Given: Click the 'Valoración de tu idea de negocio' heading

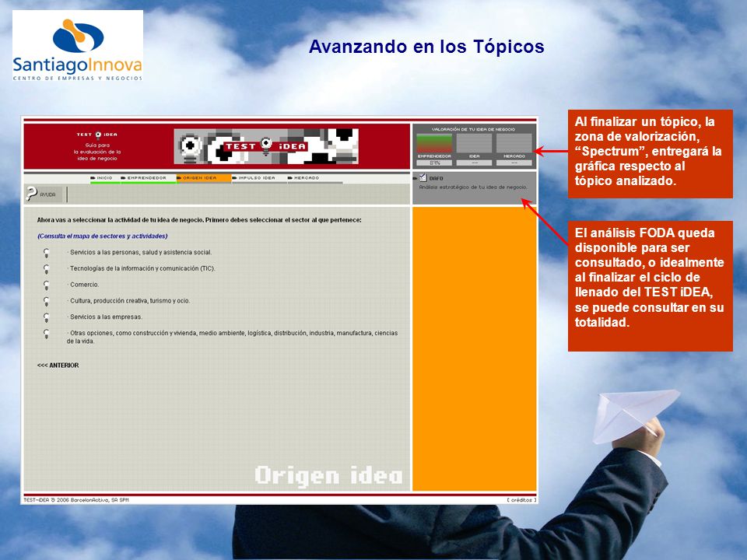Looking at the screenshot, I should (x=473, y=129).
